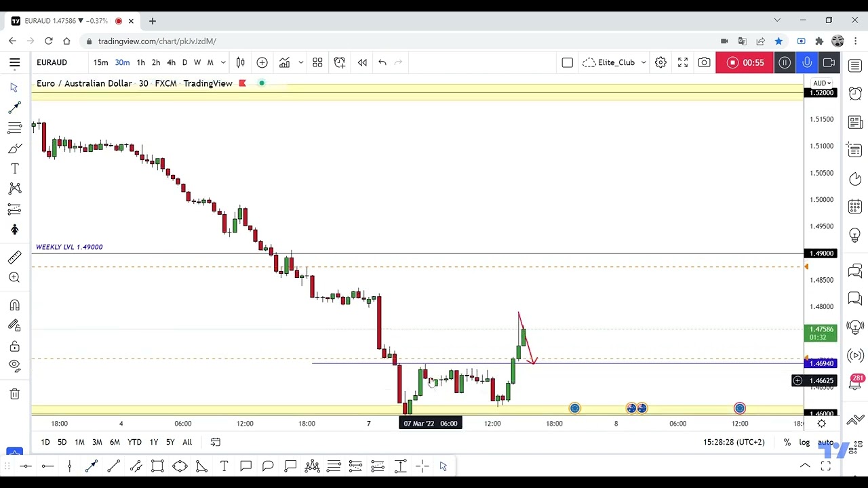Take a chart snapshot with camera icon
The image size is (868, 488).
[705, 62]
